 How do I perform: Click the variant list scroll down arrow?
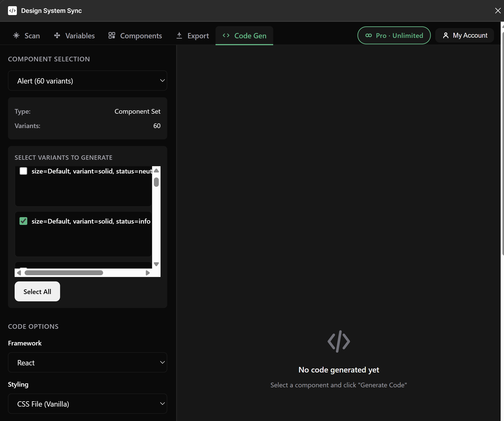(156, 264)
